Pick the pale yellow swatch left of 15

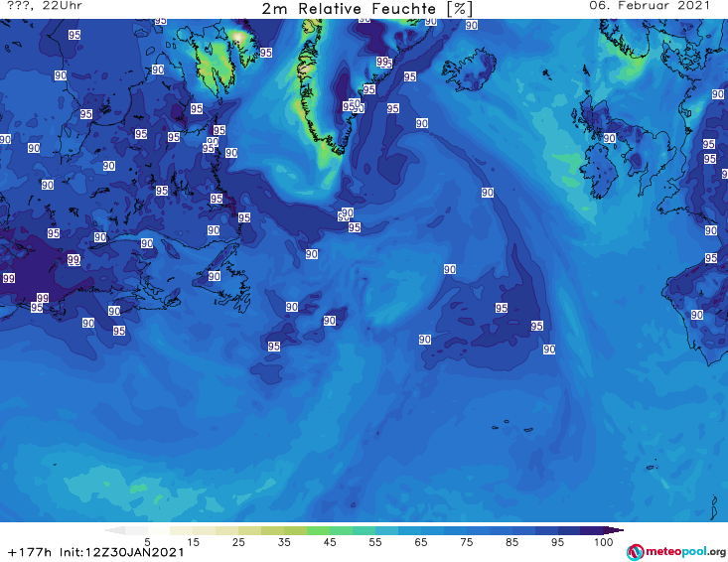tap(182, 530)
